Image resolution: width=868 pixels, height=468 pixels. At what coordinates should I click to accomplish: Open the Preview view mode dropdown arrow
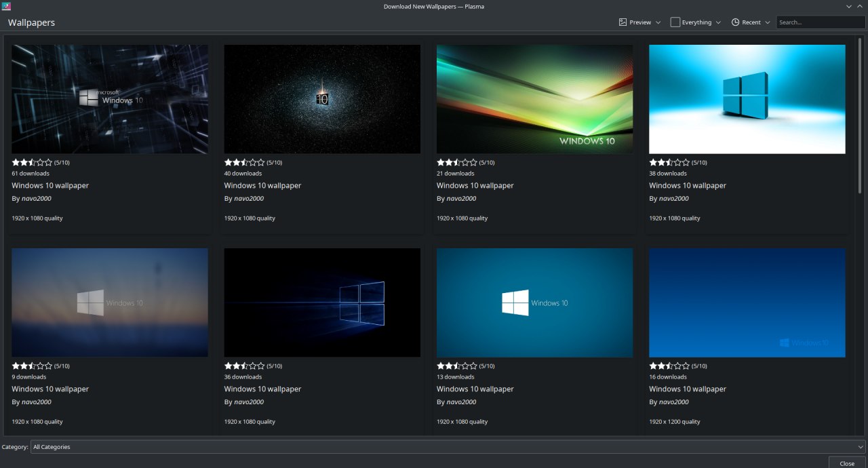pos(658,22)
